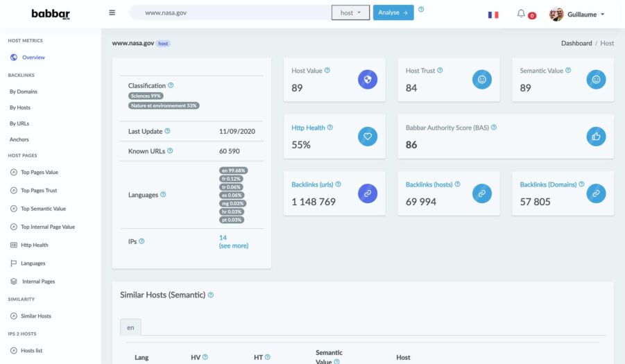Open Internal Pages in sidebar

click(x=39, y=281)
